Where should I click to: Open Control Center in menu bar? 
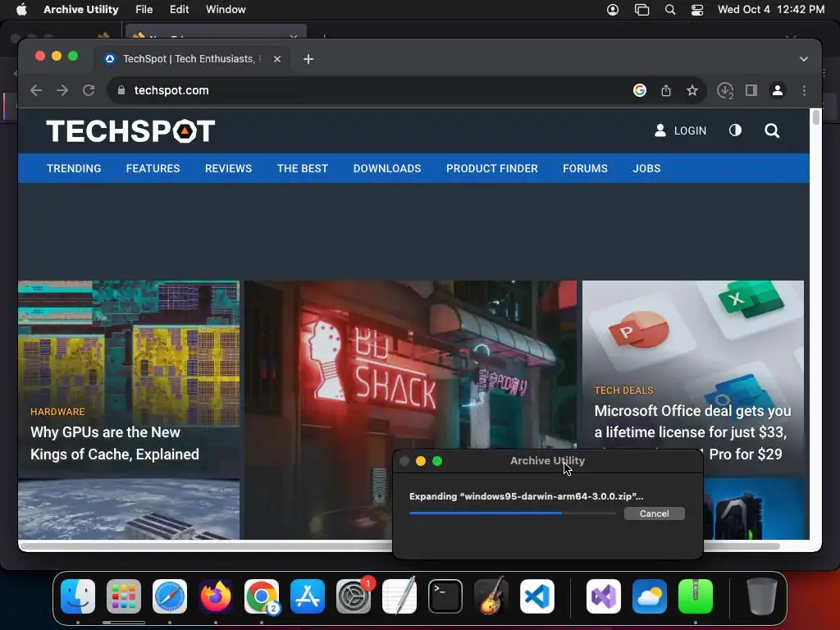pos(697,9)
